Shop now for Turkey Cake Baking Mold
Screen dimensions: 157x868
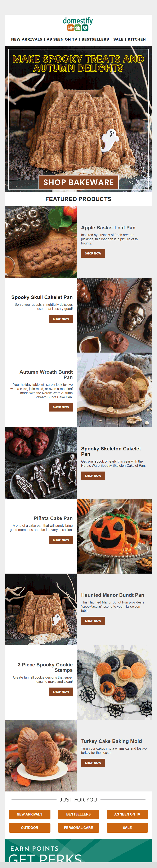click(93, 763)
